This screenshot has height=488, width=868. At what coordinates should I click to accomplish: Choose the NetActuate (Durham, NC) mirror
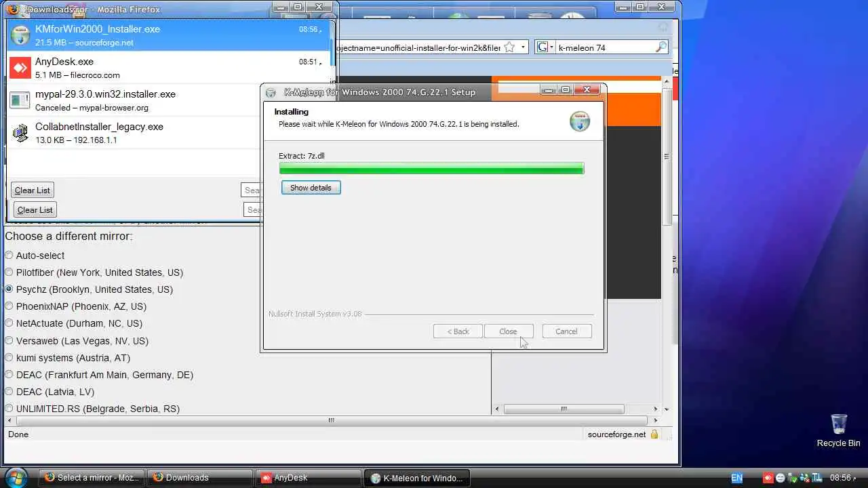(9, 323)
